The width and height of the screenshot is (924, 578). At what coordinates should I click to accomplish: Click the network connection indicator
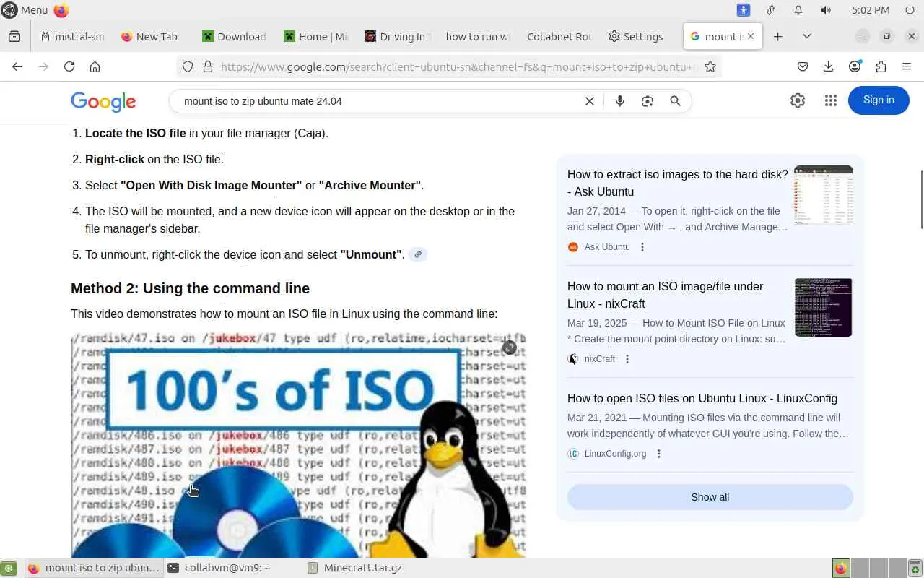click(771, 10)
